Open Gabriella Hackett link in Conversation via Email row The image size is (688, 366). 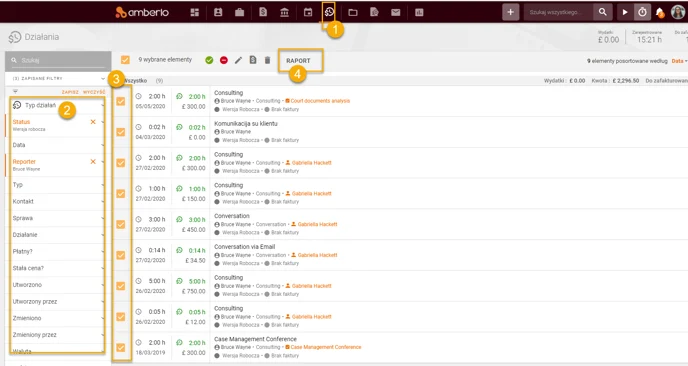[318, 255]
